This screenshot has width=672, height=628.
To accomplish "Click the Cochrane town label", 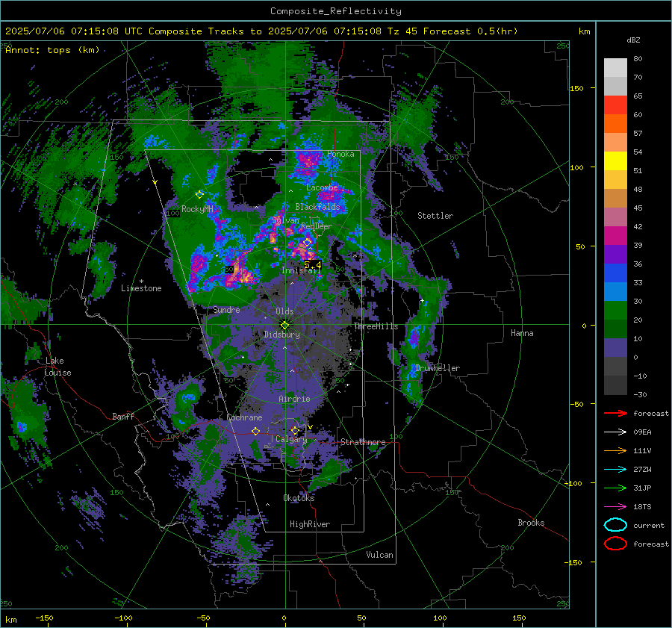I will [244, 417].
